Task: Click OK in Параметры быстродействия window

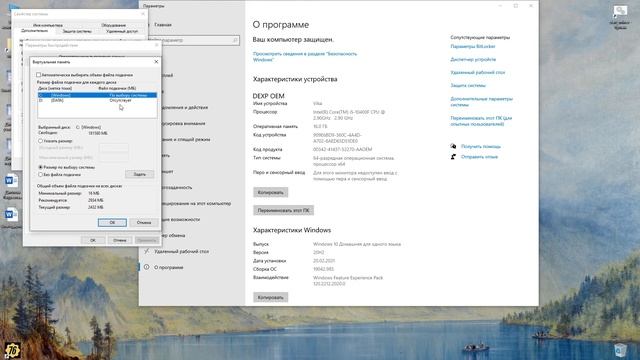Action: tap(93, 240)
